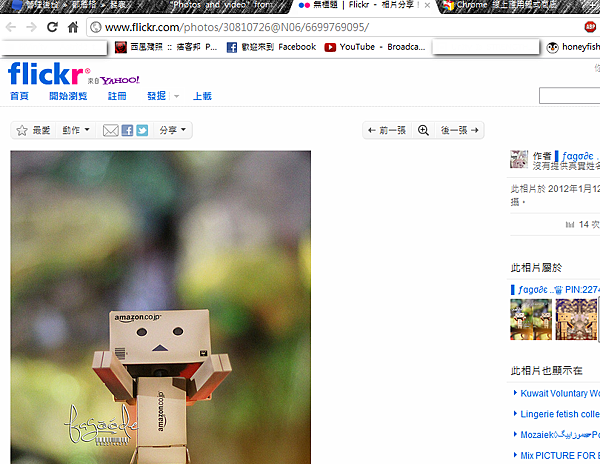Open the 上載 upload menu link
The height and width of the screenshot is (464, 600).
(202, 96)
